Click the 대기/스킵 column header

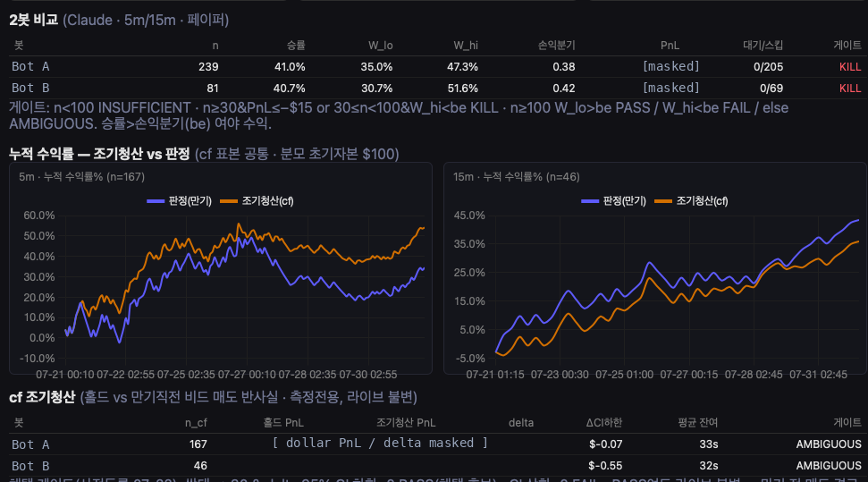click(763, 46)
